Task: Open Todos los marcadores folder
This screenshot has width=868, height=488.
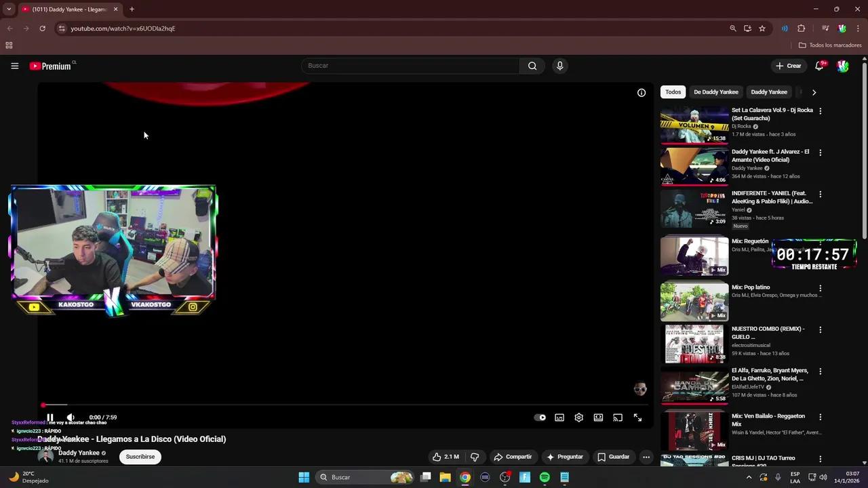Action: (830, 45)
